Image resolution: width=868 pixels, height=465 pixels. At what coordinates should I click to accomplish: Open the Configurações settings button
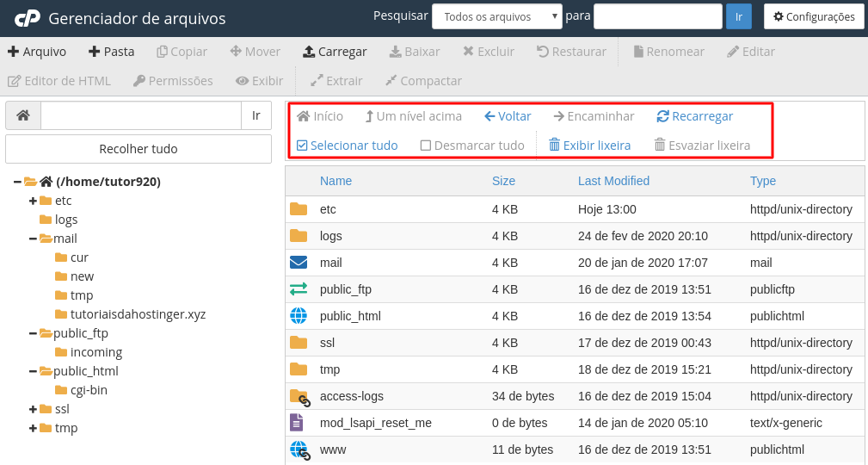tap(814, 16)
